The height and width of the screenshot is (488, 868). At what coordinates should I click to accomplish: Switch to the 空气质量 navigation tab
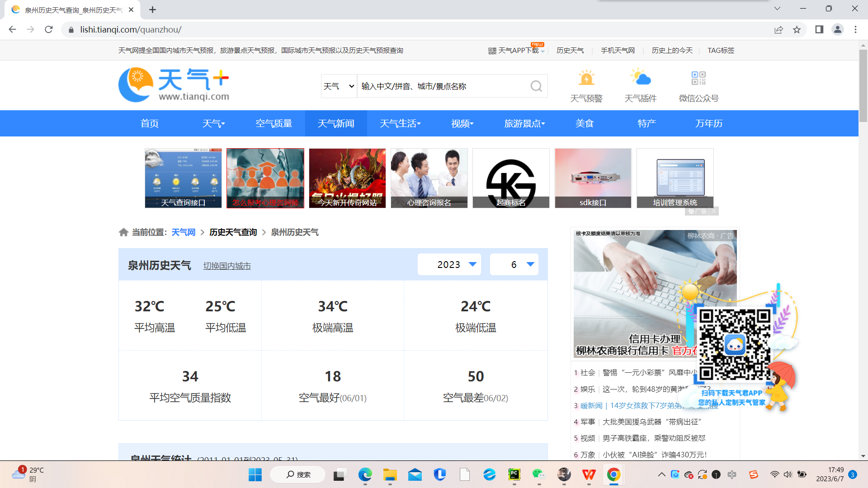274,123
